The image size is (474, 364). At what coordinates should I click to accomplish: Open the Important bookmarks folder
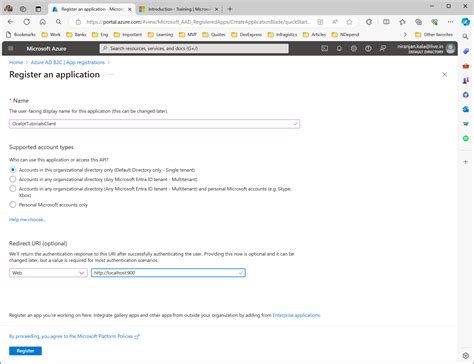tap(128, 34)
